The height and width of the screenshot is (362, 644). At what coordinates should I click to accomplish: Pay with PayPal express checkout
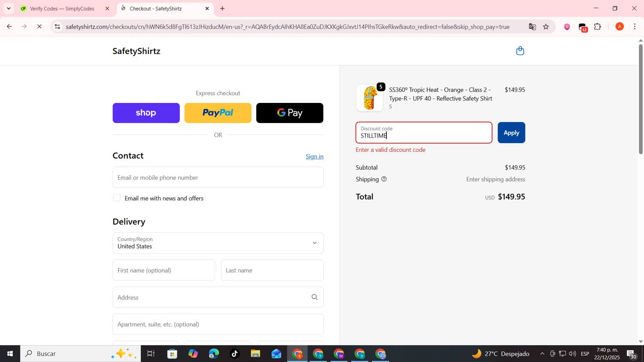pyautogui.click(x=218, y=113)
